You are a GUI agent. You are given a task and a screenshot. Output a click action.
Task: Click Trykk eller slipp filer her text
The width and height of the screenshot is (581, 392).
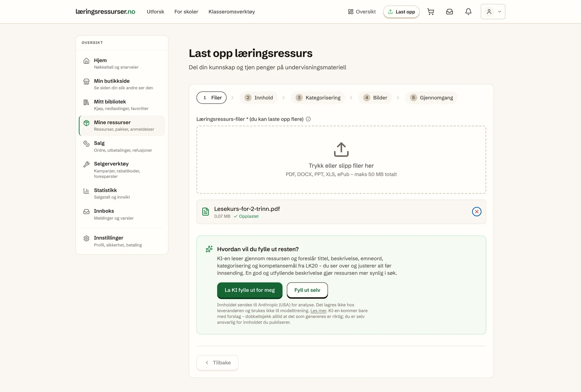click(341, 166)
